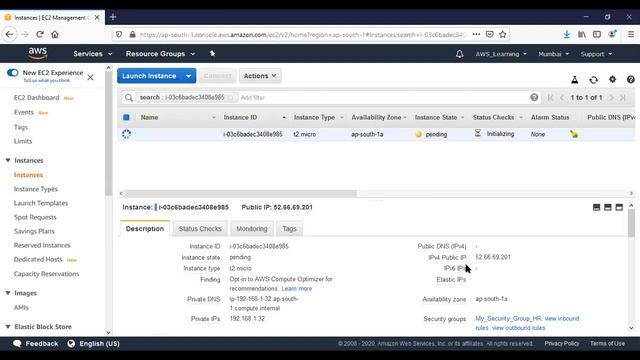Click view outbound rules link

tap(518, 328)
